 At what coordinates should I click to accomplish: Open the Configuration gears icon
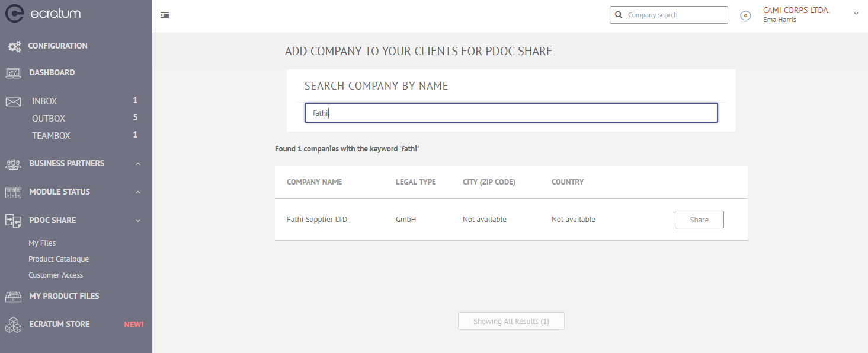click(x=14, y=46)
